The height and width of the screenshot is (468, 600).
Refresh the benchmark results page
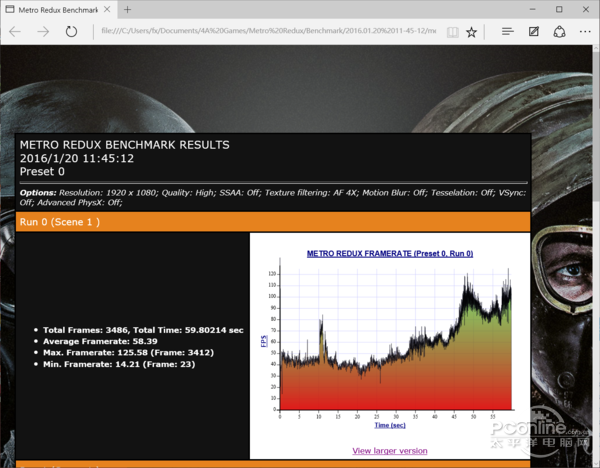coord(71,32)
